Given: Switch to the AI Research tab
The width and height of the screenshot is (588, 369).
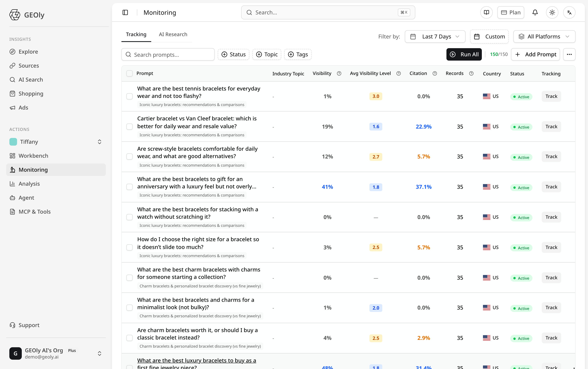Looking at the screenshot, I should click(173, 34).
